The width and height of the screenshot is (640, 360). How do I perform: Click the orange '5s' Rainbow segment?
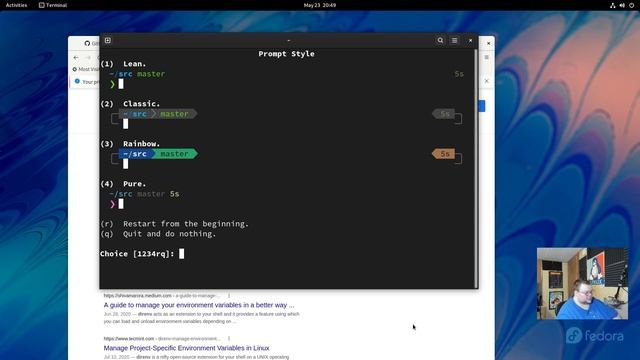pyautogui.click(x=444, y=154)
